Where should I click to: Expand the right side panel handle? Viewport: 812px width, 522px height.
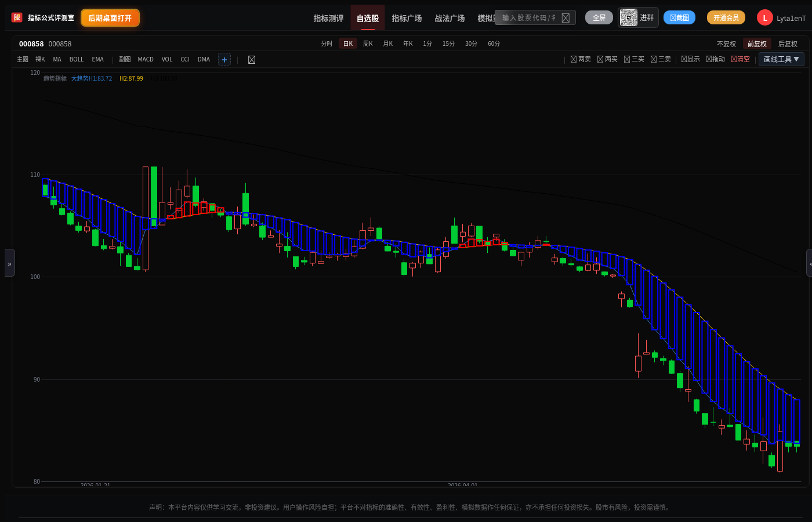[x=809, y=263]
